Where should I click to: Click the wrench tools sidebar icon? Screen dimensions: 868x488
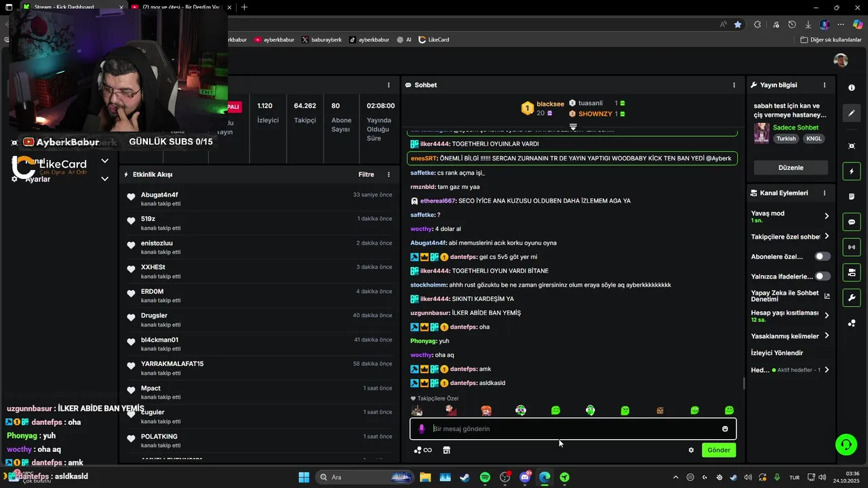tap(852, 298)
